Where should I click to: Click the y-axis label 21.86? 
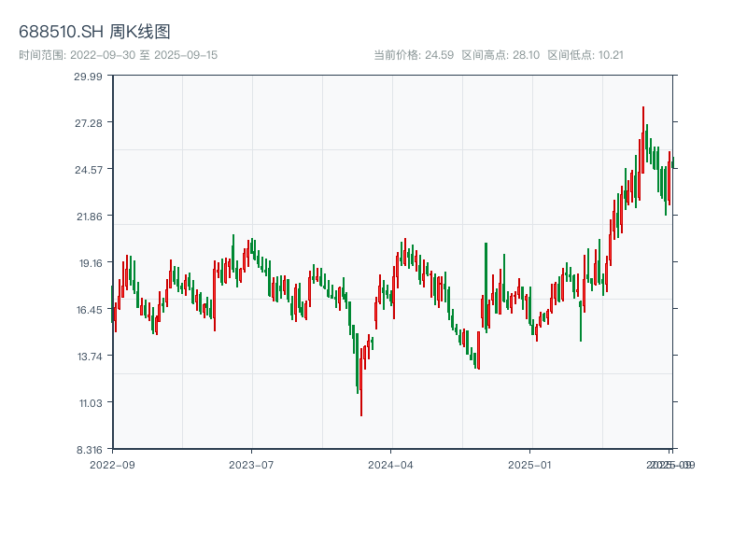[90, 217]
